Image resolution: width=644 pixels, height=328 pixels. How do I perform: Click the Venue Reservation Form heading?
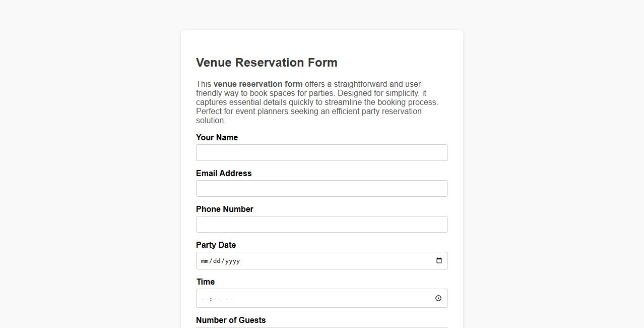[x=267, y=63]
